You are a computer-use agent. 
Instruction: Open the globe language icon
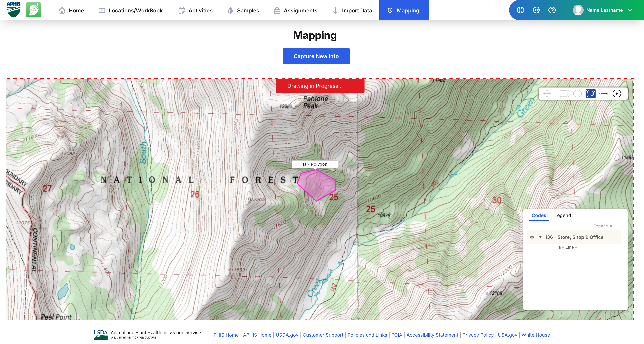521,10
